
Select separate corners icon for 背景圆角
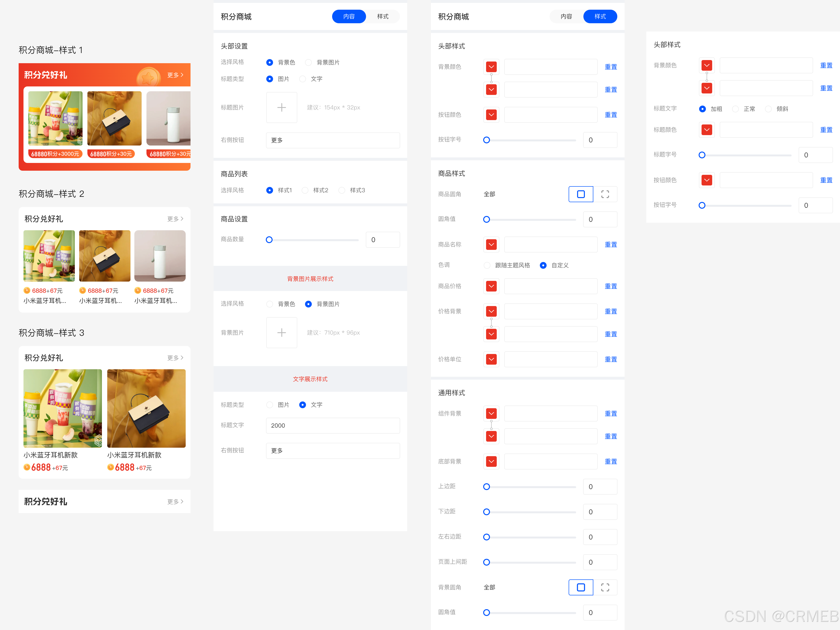click(x=605, y=587)
